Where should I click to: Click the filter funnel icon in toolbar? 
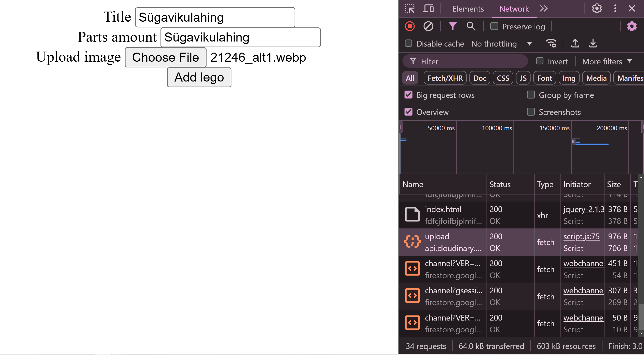pos(453,26)
